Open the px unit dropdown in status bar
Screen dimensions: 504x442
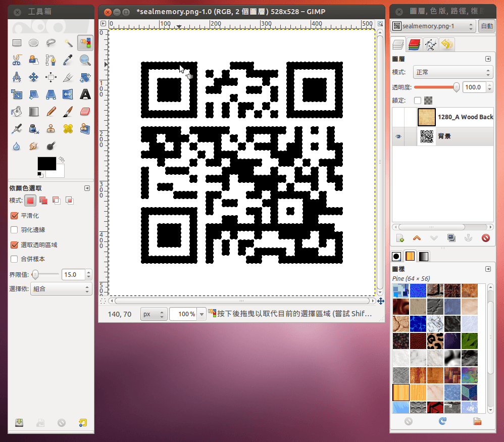click(x=154, y=314)
